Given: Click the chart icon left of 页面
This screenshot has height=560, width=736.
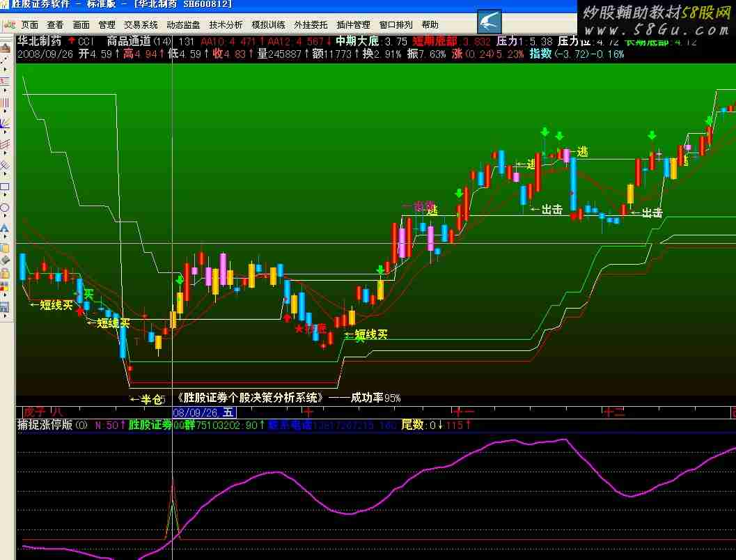Looking at the screenshot, I should [9, 25].
